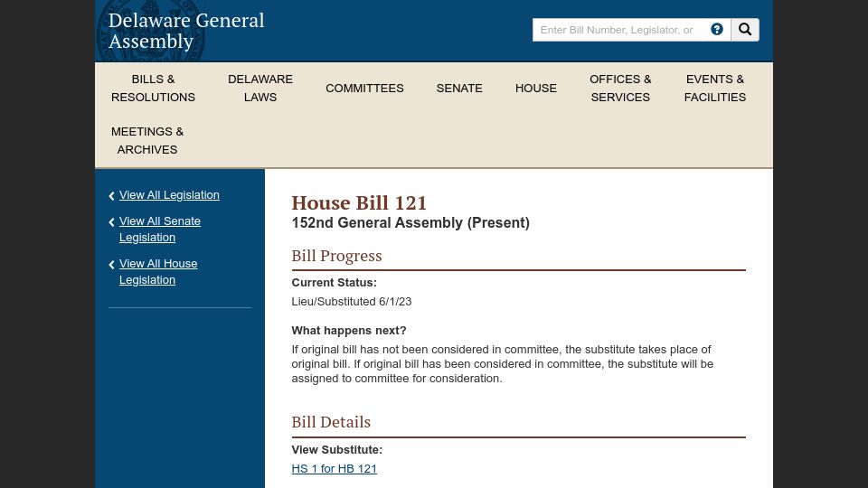Open the Offices & Services menu
Screen dimensions: 868x488
pos(620,88)
